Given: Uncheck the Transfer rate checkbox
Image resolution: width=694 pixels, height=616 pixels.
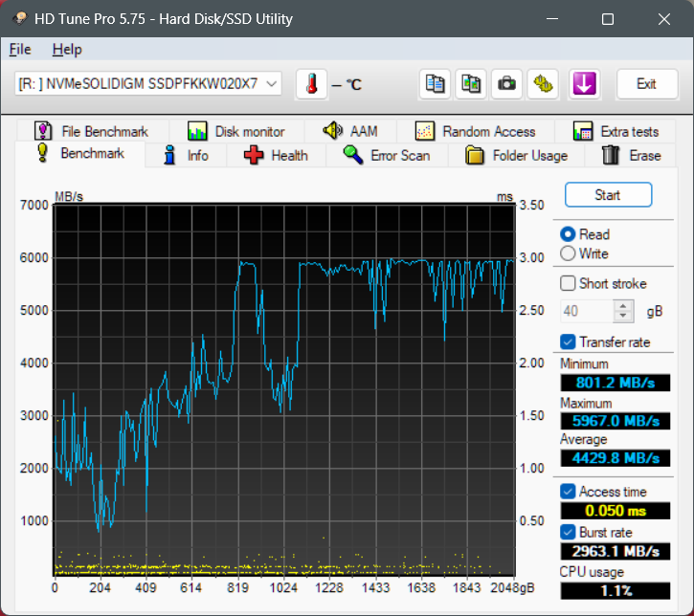Looking at the screenshot, I should [x=568, y=341].
